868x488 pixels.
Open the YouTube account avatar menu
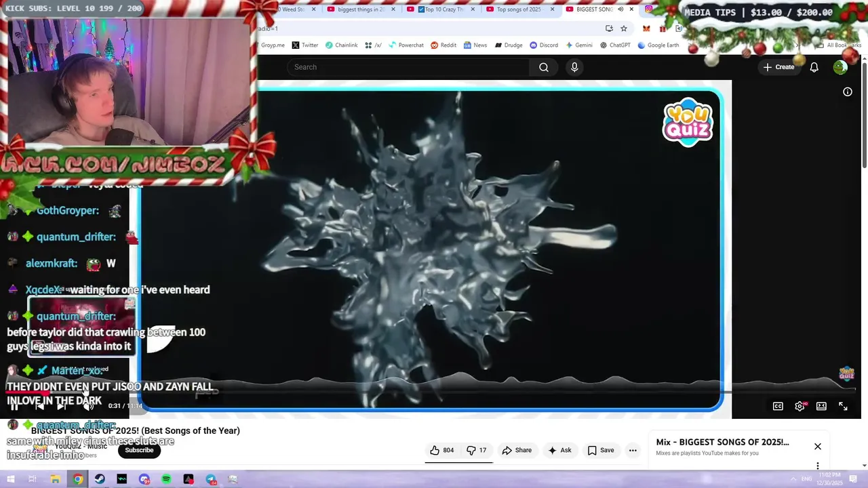pyautogui.click(x=840, y=67)
